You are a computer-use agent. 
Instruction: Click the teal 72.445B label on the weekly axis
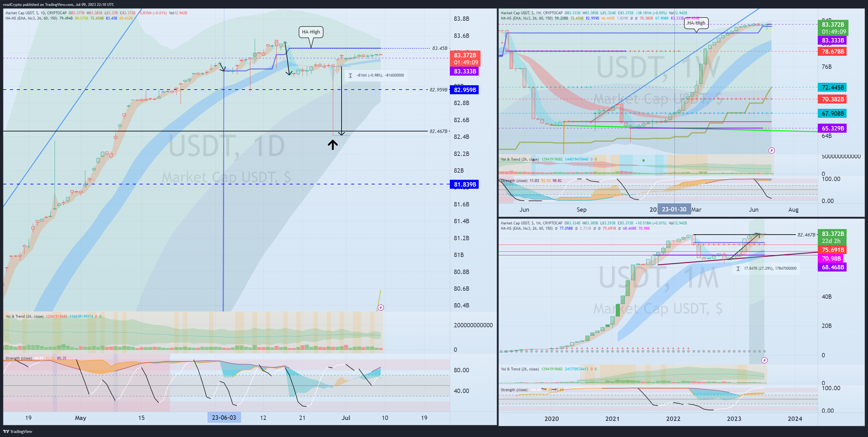pos(832,87)
